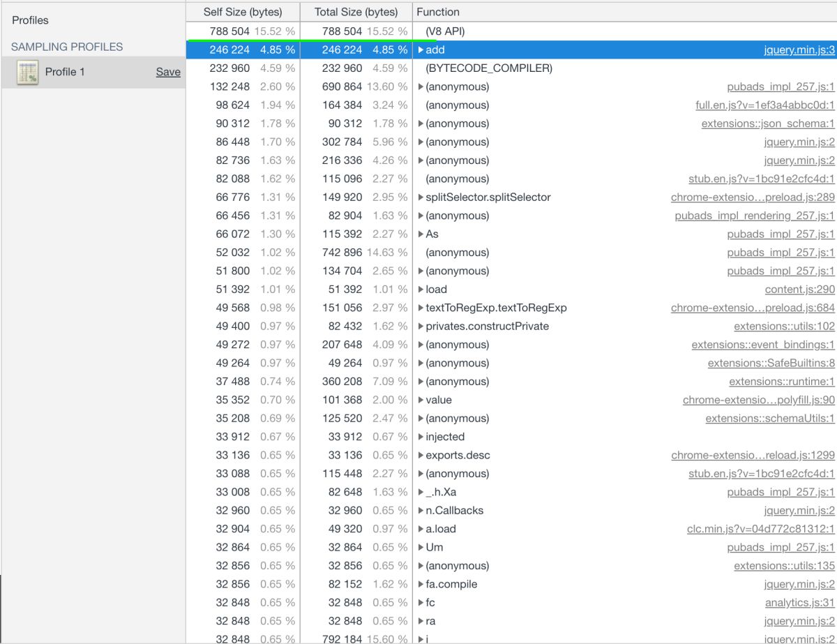Expand the fa.compile row
The image size is (837, 644).
421,584
